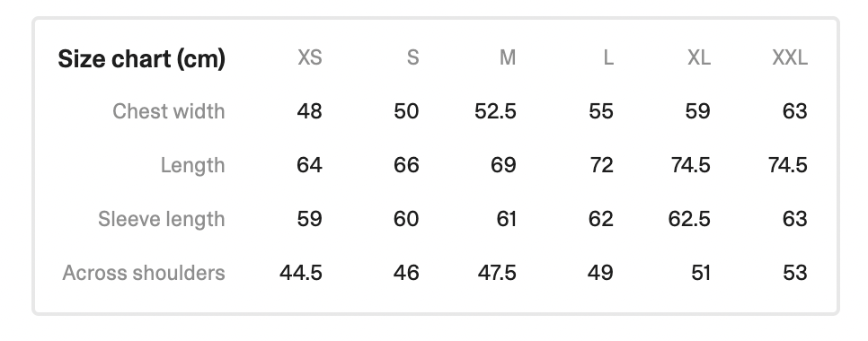Select the XS size column header
This screenshot has height=341, width=868.
[x=310, y=57]
